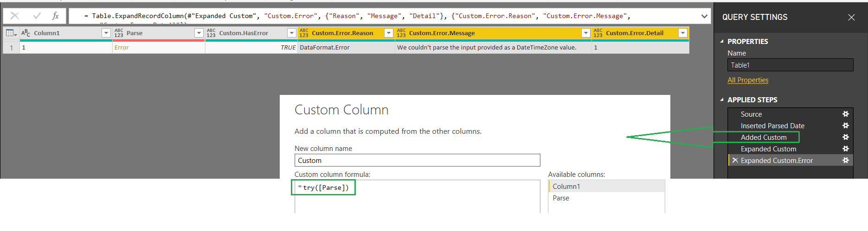Open the Column1 filter dropdown
The height and width of the screenshot is (231, 868).
coord(106,33)
